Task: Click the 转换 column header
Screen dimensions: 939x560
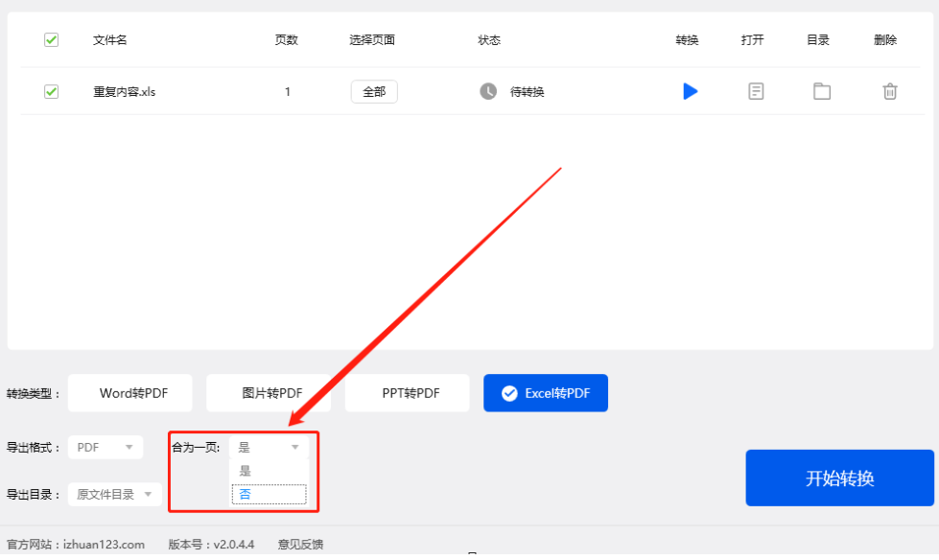Action: pos(687,40)
